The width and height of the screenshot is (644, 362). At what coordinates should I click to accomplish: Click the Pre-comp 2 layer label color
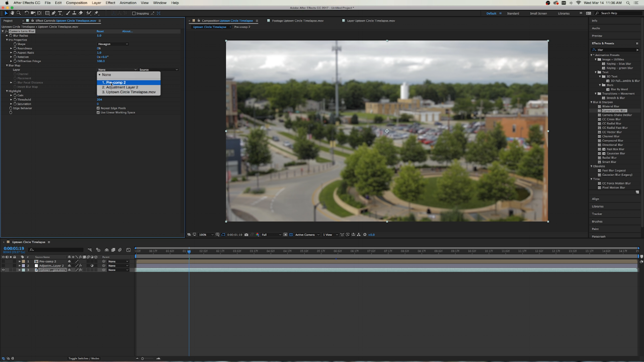pos(23,261)
